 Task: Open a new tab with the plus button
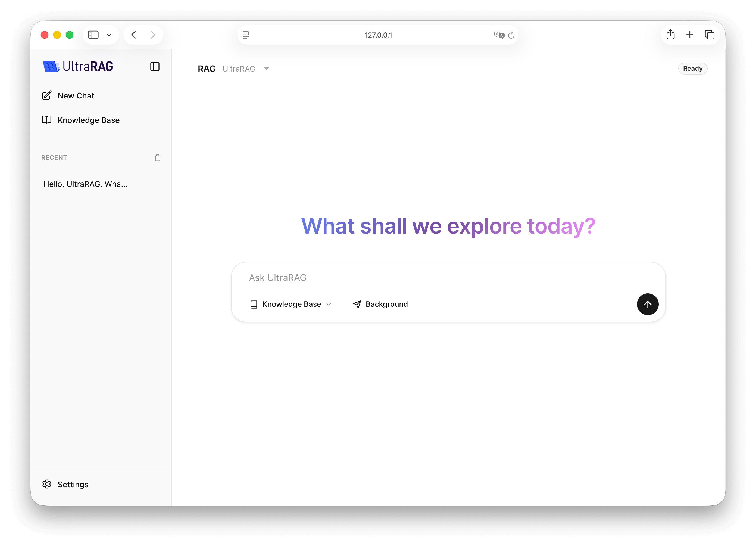690,35
